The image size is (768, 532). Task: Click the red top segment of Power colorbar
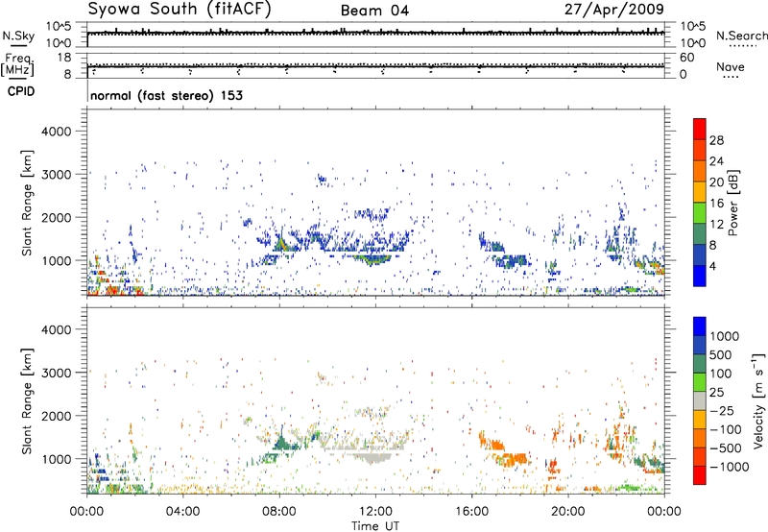point(700,129)
